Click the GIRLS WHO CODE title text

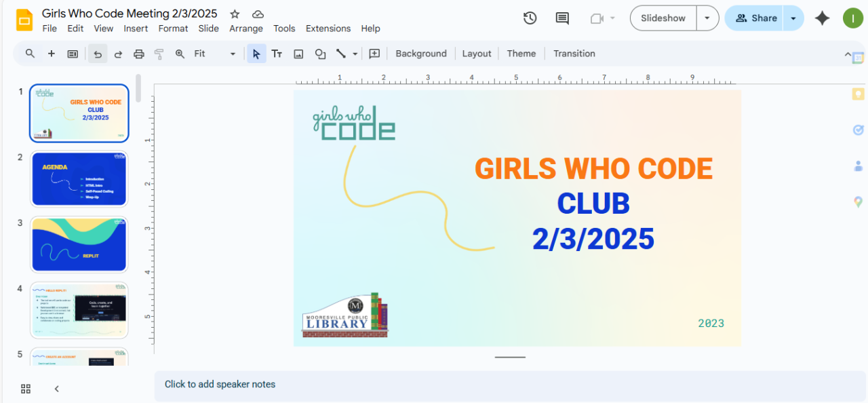593,168
